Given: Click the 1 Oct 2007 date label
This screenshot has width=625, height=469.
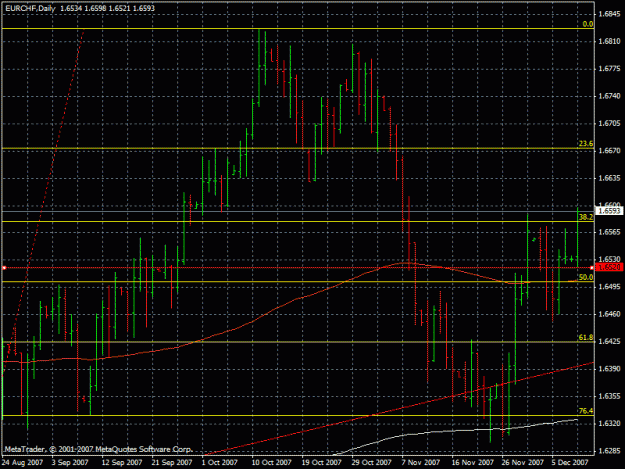Looking at the screenshot, I should point(220,462).
